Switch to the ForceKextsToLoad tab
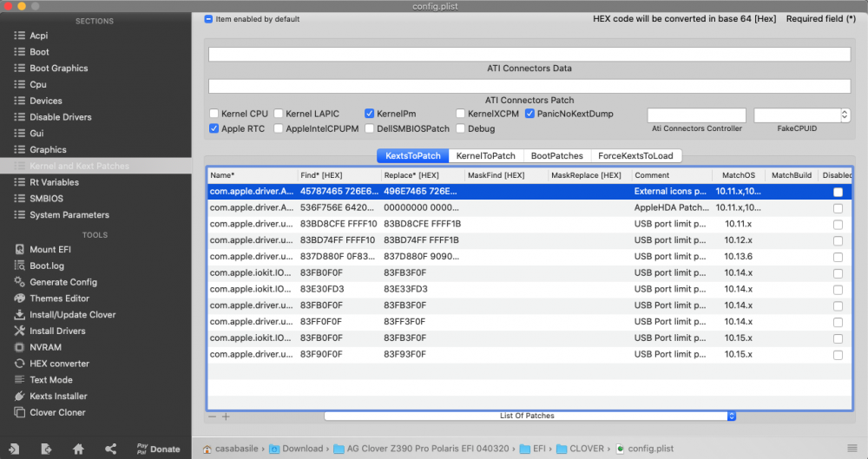Screen dimensions: 868x459 tap(635, 155)
